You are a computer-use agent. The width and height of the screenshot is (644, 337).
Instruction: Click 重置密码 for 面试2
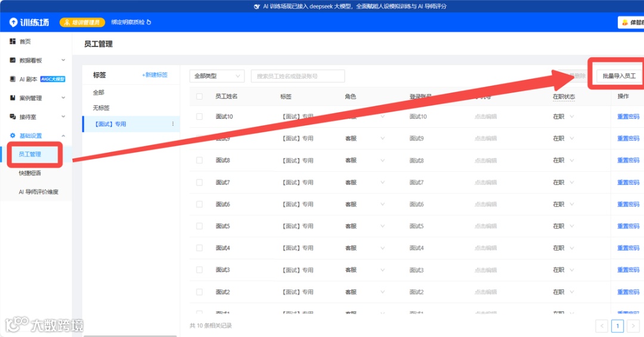[628, 292]
